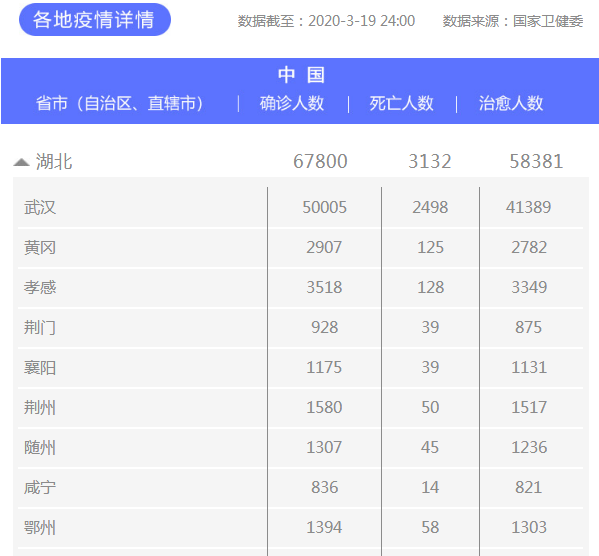Viewport: 599px width, 556px height.
Task: Choose the 随州 city row
Action: coord(300,448)
